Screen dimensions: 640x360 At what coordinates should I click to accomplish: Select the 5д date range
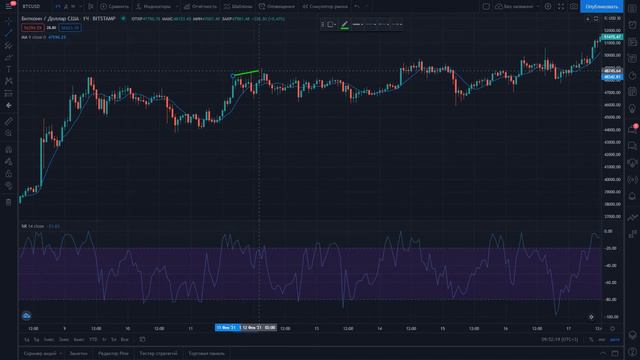click(x=36, y=339)
